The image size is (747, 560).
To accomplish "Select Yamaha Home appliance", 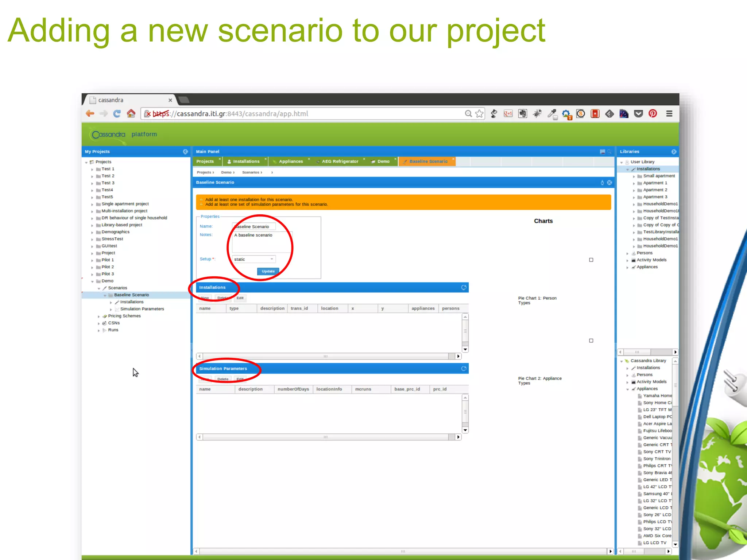I will pyautogui.click(x=657, y=396).
